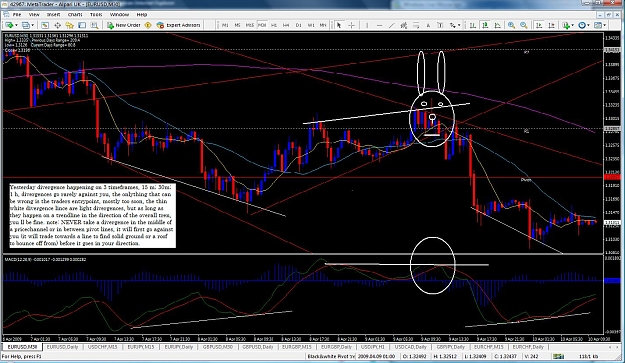The image size is (625, 363).
Task: Switch chart to M5 timeframe
Action: click(x=238, y=25)
